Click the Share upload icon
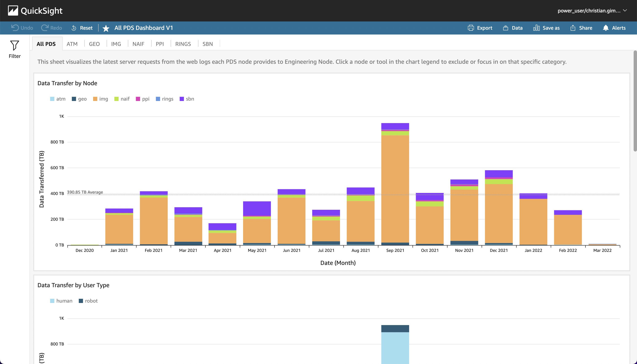The height and width of the screenshot is (364, 637). click(x=573, y=28)
